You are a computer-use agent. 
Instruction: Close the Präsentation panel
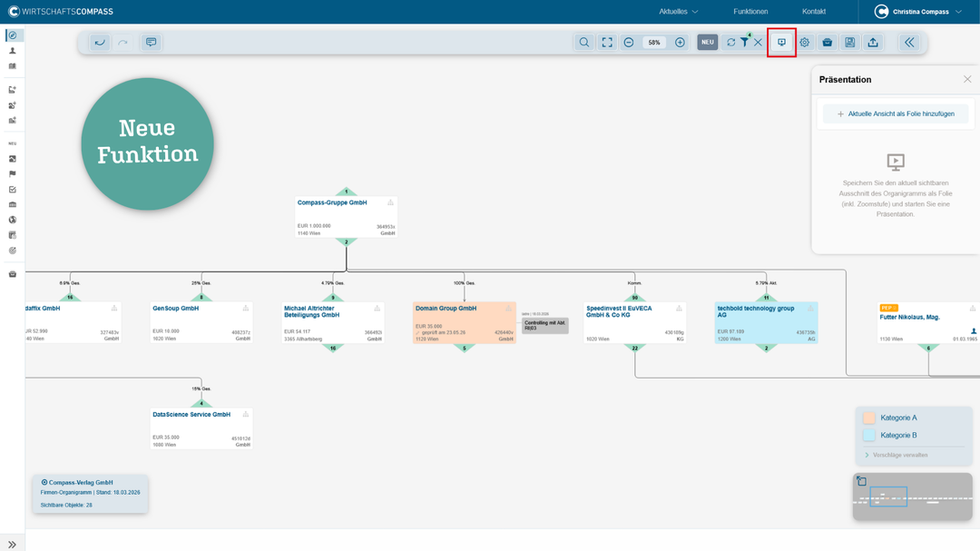pos(967,79)
